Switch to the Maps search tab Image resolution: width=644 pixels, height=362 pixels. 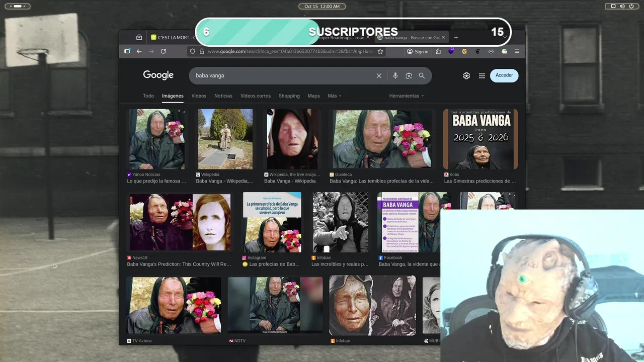(x=313, y=96)
